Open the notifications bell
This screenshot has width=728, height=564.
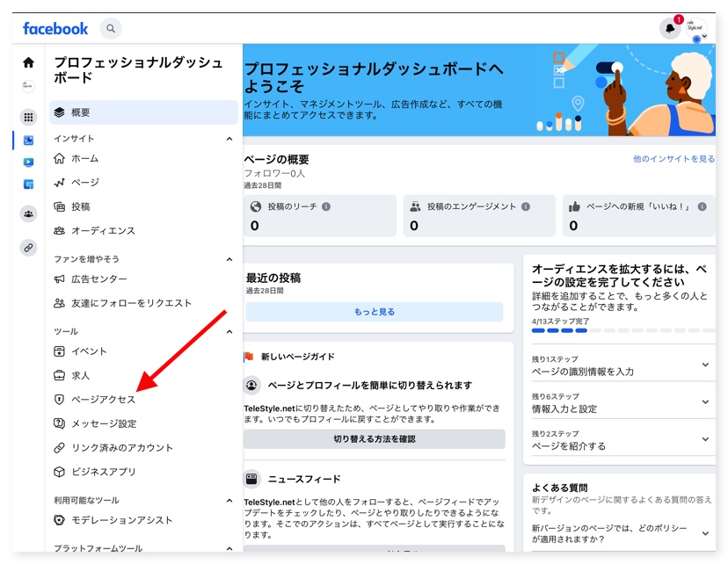point(670,29)
